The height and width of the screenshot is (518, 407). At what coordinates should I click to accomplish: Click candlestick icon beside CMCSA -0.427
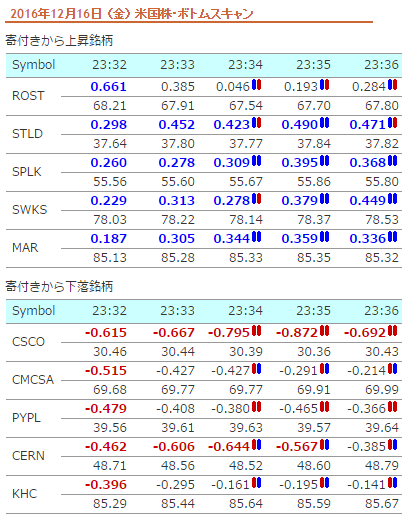[256, 369]
